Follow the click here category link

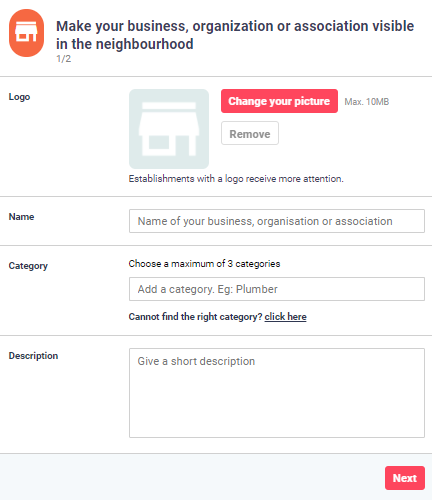(x=285, y=317)
